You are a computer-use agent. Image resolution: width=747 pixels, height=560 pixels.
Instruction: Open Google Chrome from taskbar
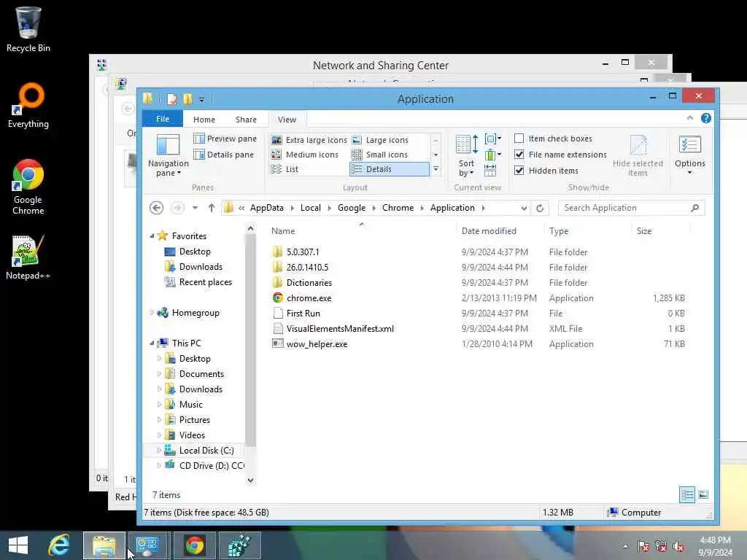194,545
